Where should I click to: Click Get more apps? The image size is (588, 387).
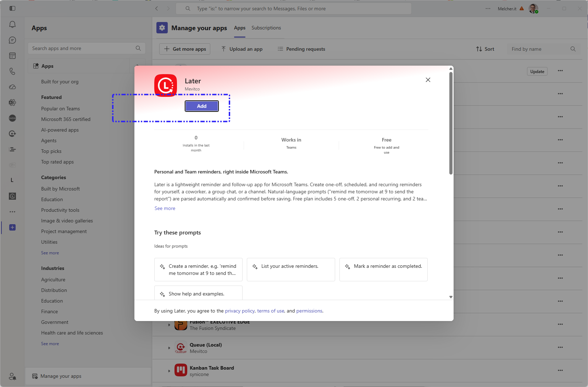(185, 49)
